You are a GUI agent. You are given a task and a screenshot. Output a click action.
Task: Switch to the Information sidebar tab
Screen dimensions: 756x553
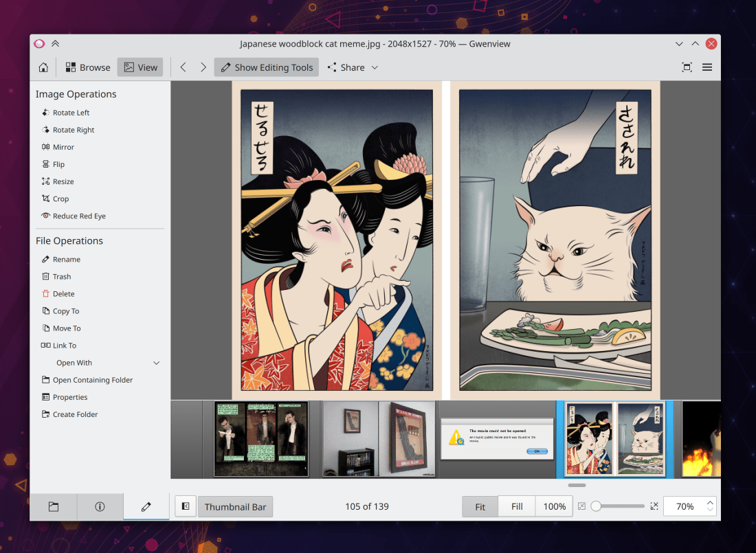[100, 507]
